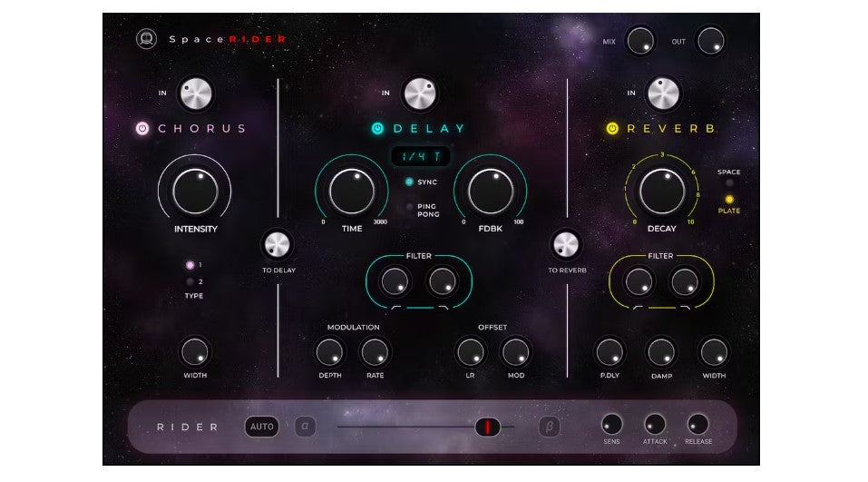
Task: Toggle the Delay power button
Action: [x=377, y=129]
